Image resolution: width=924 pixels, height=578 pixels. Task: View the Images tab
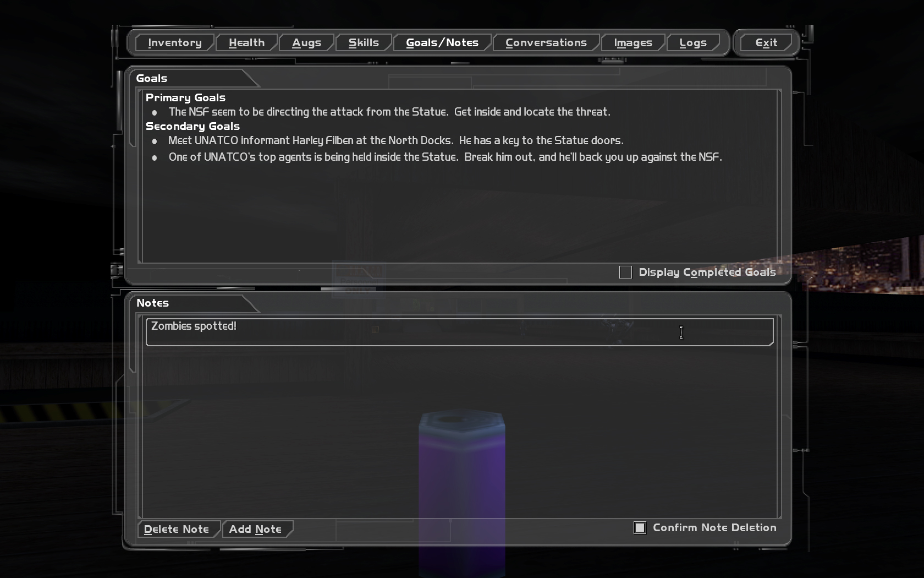633,43
